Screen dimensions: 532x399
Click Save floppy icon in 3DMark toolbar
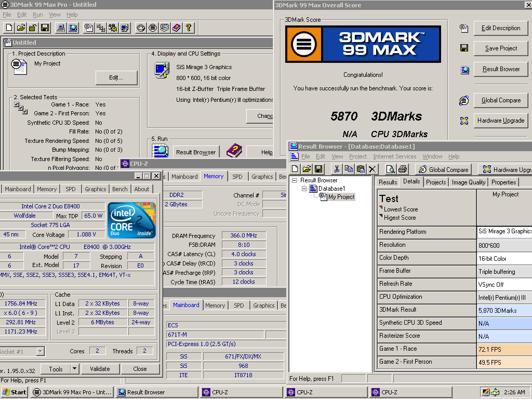[x=45, y=28]
